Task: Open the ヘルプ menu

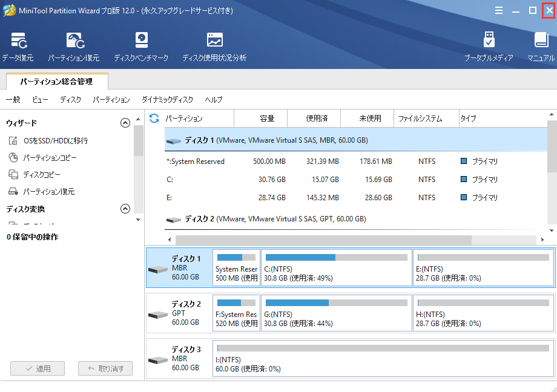Action: click(x=214, y=100)
